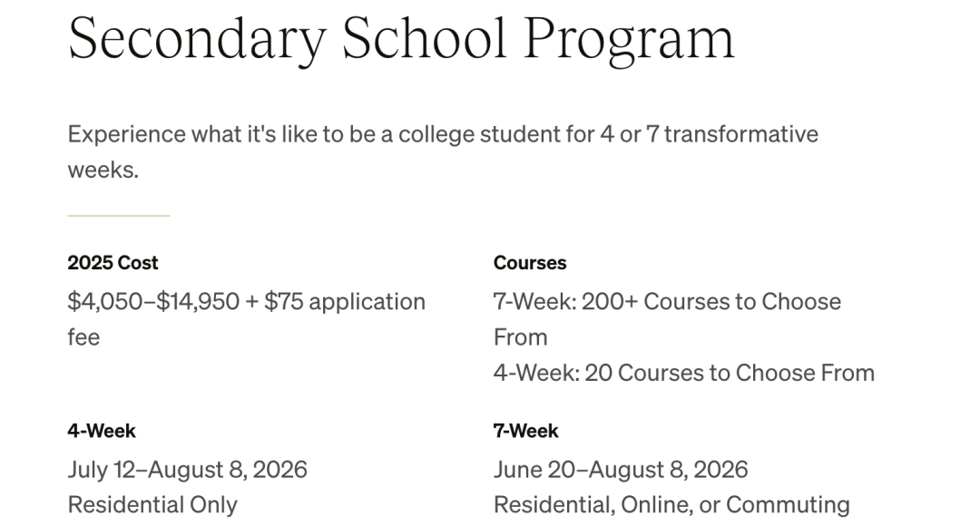Click the word transformative in the intro
The height and width of the screenshot is (526, 980).
coord(741,134)
